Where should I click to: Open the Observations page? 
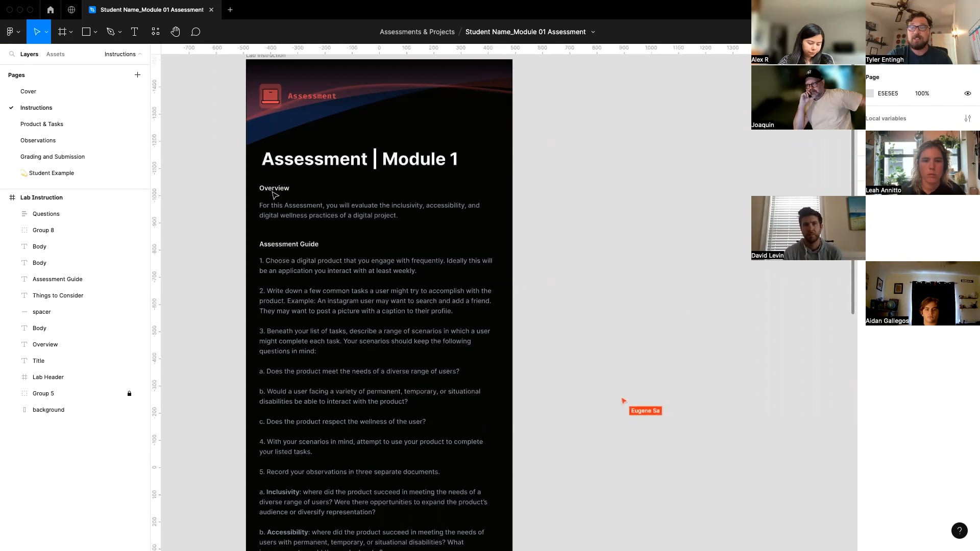[x=38, y=140]
